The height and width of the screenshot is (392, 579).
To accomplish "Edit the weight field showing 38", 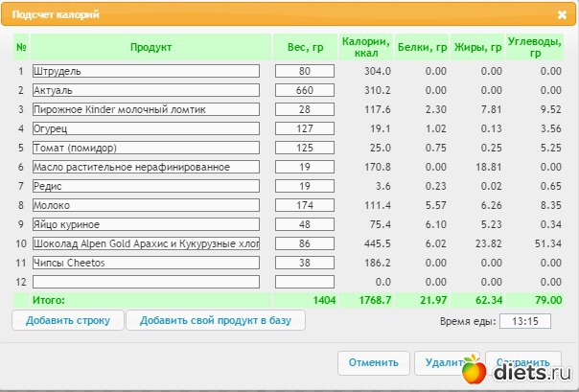I will [x=305, y=263].
